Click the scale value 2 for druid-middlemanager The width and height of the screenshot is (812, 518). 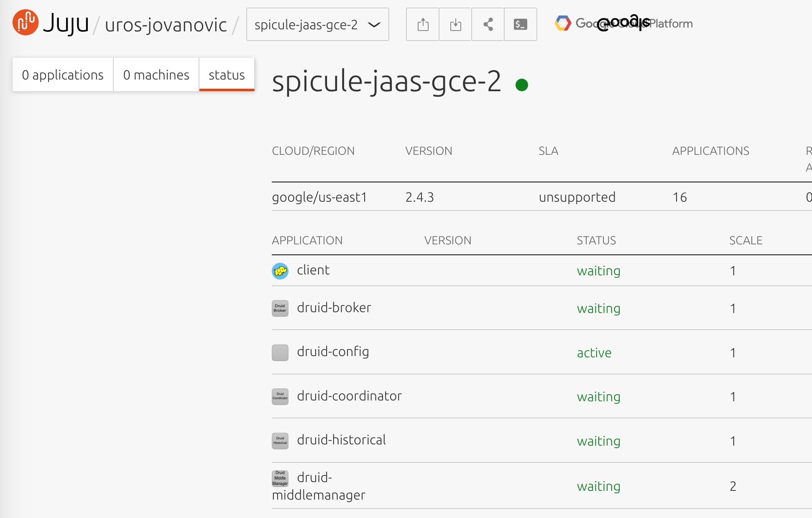pos(733,486)
